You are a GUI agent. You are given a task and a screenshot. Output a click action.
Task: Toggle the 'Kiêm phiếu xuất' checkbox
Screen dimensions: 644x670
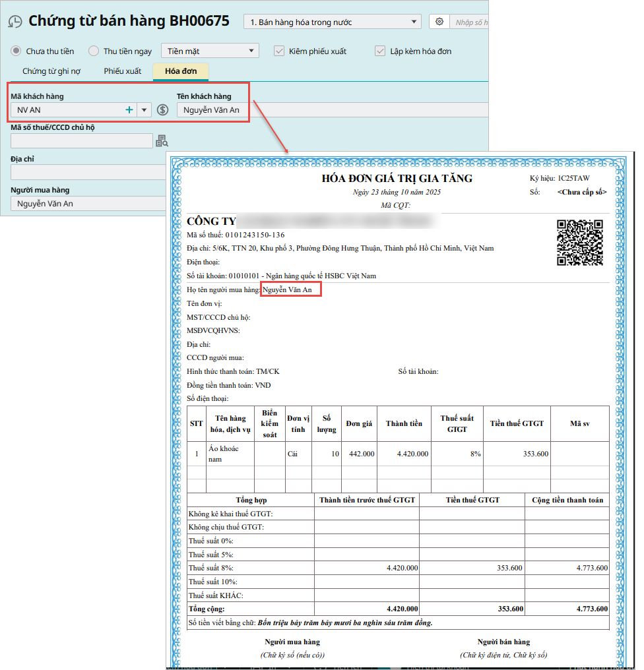coord(279,51)
